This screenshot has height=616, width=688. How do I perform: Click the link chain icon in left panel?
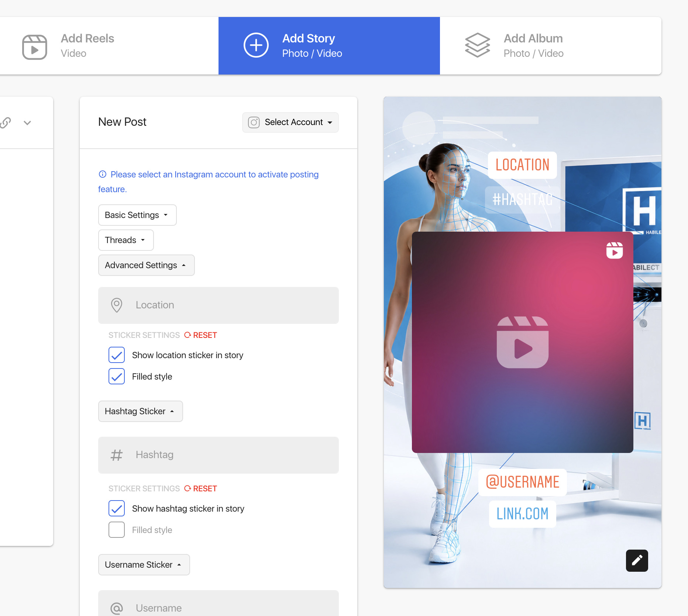[x=6, y=122]
